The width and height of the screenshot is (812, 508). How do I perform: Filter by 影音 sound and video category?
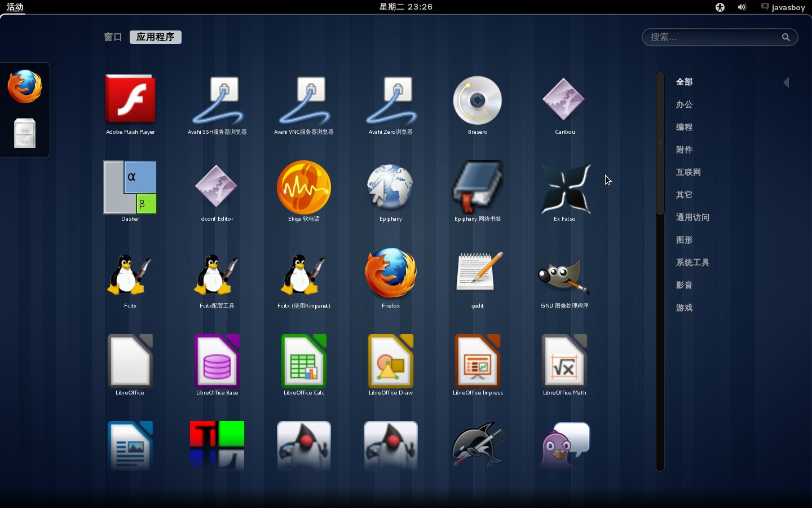pyautogui.click(x=684, y=285)
